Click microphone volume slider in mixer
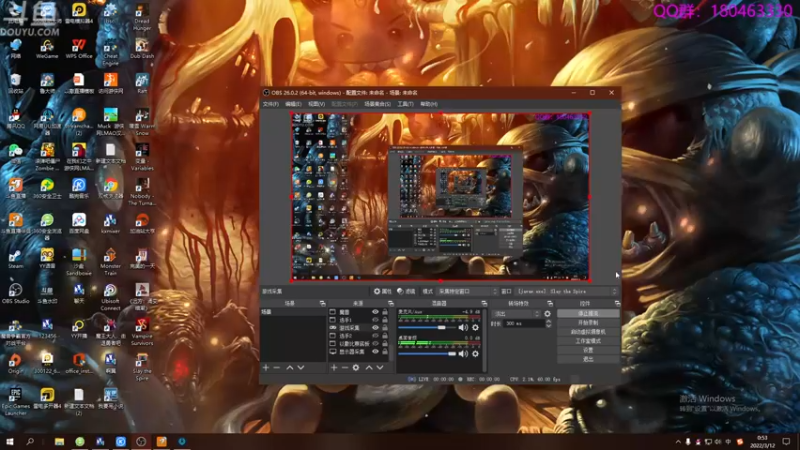Image resolution: width=800 pixels, height=450 pixels. 427,328
